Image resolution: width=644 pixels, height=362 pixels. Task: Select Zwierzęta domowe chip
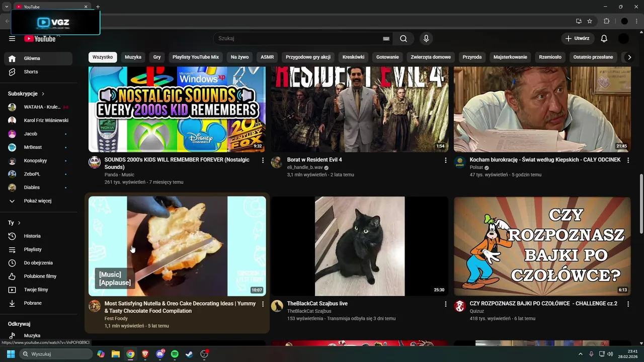pyautogui.click(x=431, y=57)
